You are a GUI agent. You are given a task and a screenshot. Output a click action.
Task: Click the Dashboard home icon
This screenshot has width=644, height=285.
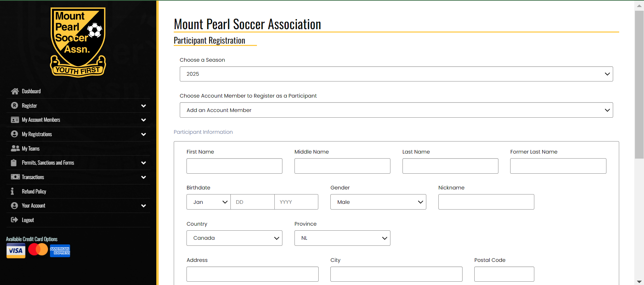(x=14, y=91)
